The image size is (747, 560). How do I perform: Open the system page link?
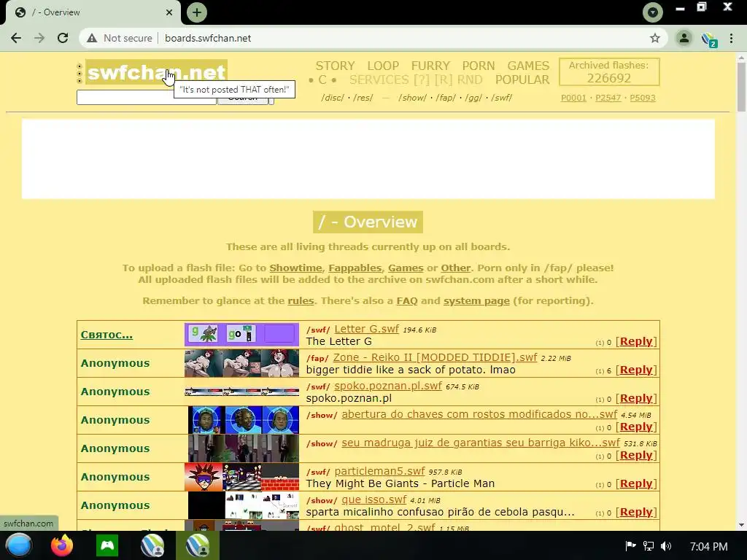click(476, 301)
